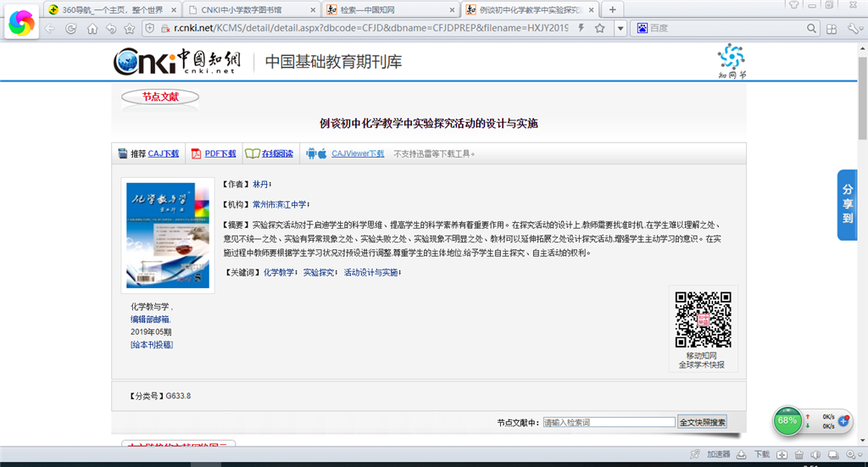Click the window layout icon in status bar
The width and height of the screenshot is (868, 467).
click(833, 455)
